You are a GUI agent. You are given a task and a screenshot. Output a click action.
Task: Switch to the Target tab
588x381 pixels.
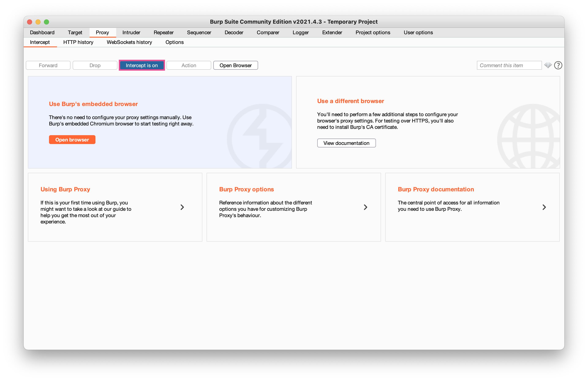(x=75, y=32)
